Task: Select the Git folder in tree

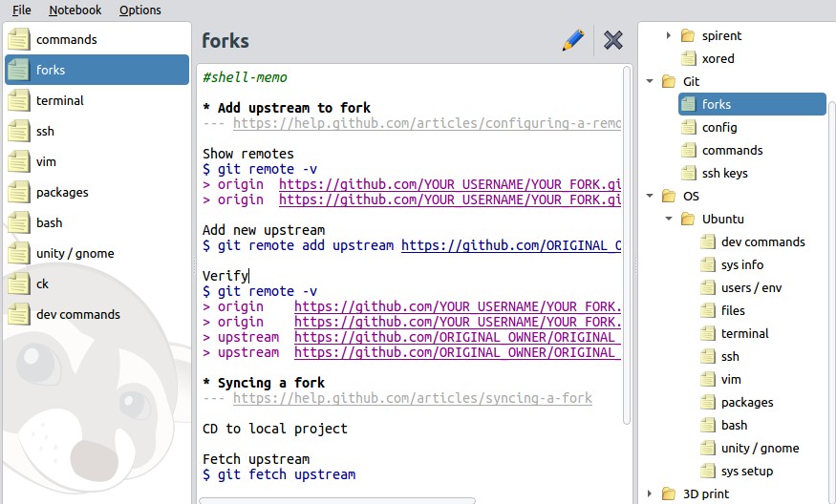Action: pos(680,81)
